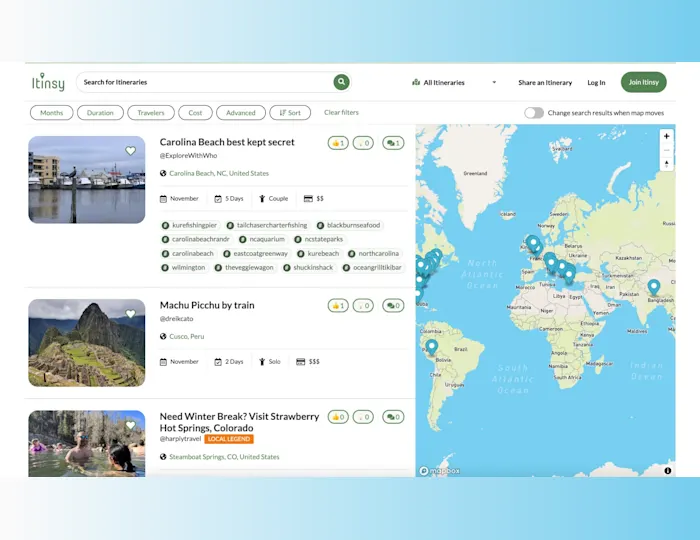This screenshot has height=540, width=700.
Task: Thumbs-up the Carolina Beach best kept secret itinerary
Action: (338, 143)
